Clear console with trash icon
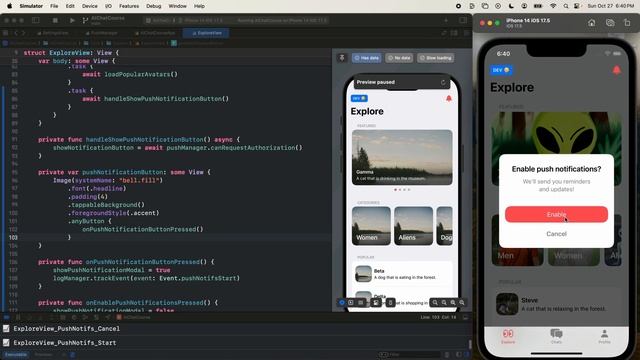 tap(447, 355)
